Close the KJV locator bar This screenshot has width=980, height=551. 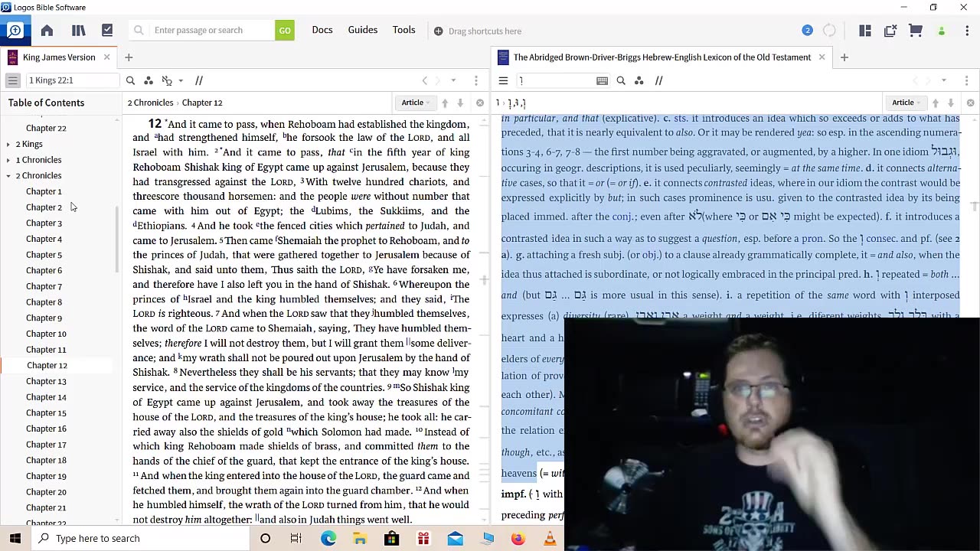pyautogui.click(x=480, y=103)
